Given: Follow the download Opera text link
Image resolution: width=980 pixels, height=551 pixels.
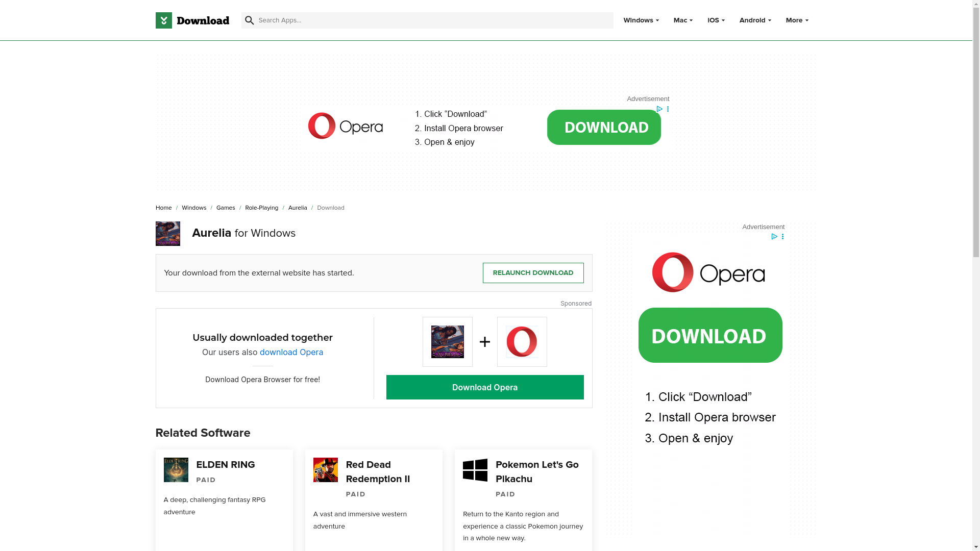Looking at the screenshot, I should point(291,352).
